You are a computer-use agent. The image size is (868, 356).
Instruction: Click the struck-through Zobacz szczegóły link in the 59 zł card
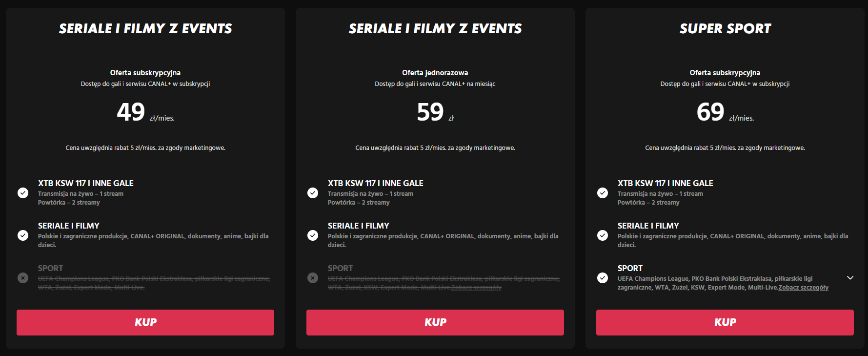476,288
